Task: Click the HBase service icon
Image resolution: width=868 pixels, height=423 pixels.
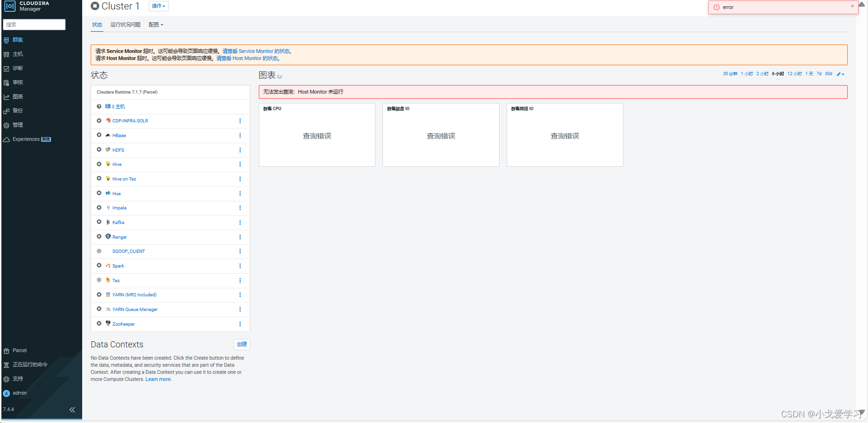Action: (108, 135)
